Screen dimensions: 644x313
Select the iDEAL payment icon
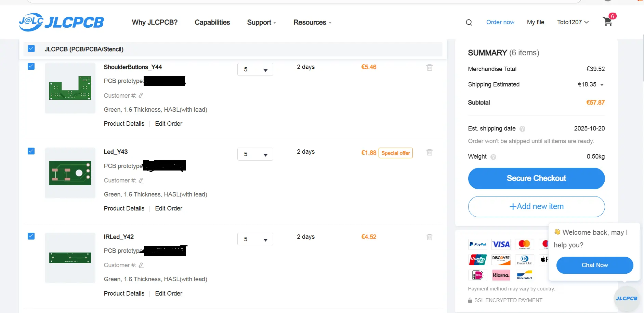point(478,275)
